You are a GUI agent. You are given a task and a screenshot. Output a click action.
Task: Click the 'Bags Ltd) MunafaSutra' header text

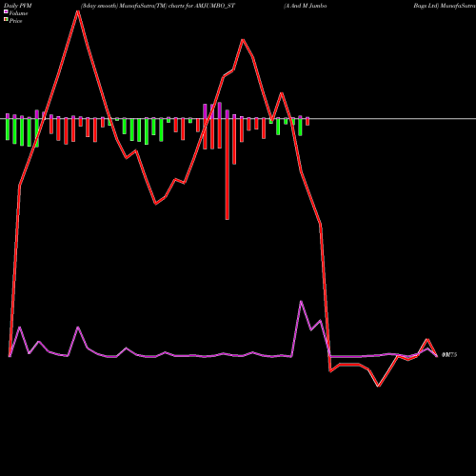point(445,6)
